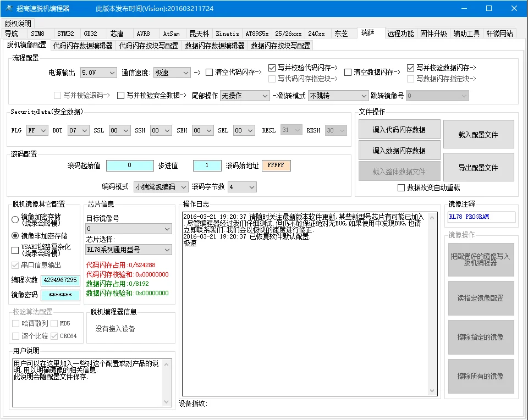The image size is (528, 420).
Task: Open the 远程功能 tab
Action: coord(400,34)
